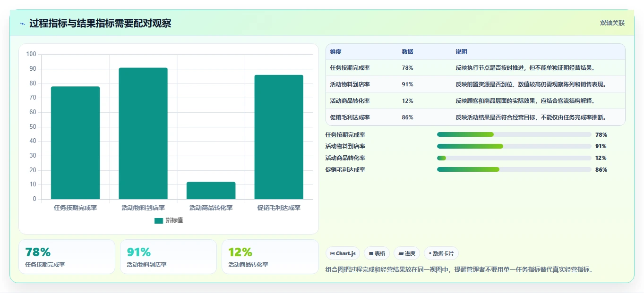
Task: Click 活动物料到店率 label beside its progress bar
Action: pos(345,146)
